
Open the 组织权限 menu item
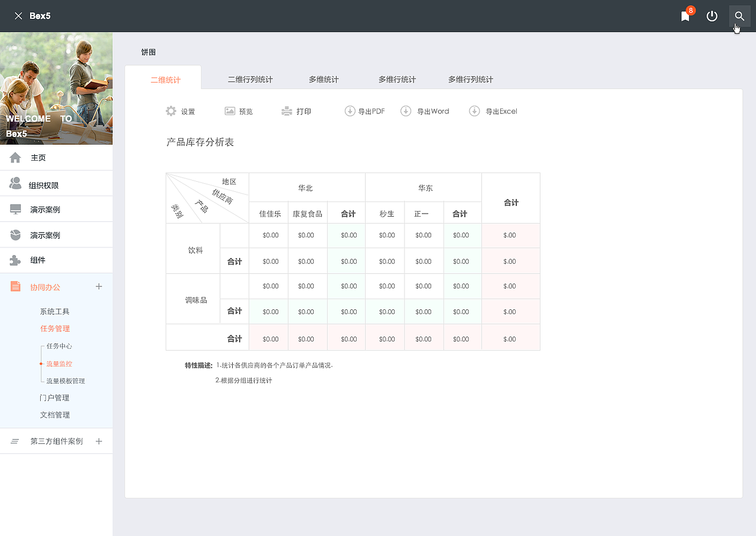[x=56, y=184]
